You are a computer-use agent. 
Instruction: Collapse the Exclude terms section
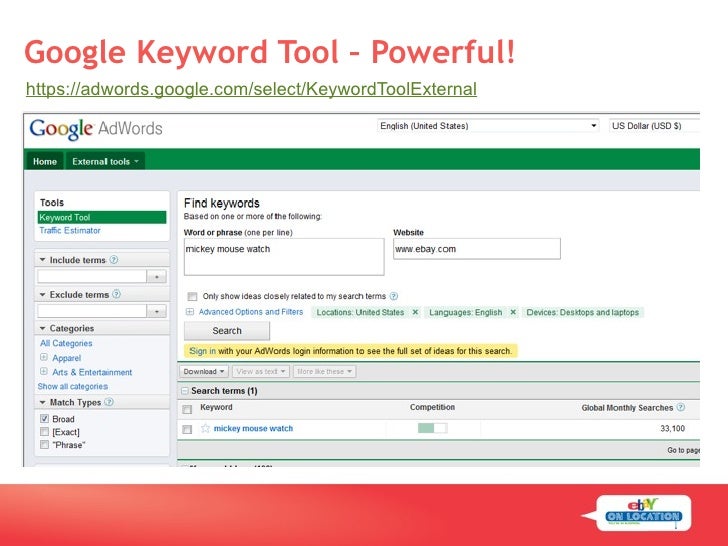coord(43,294)
